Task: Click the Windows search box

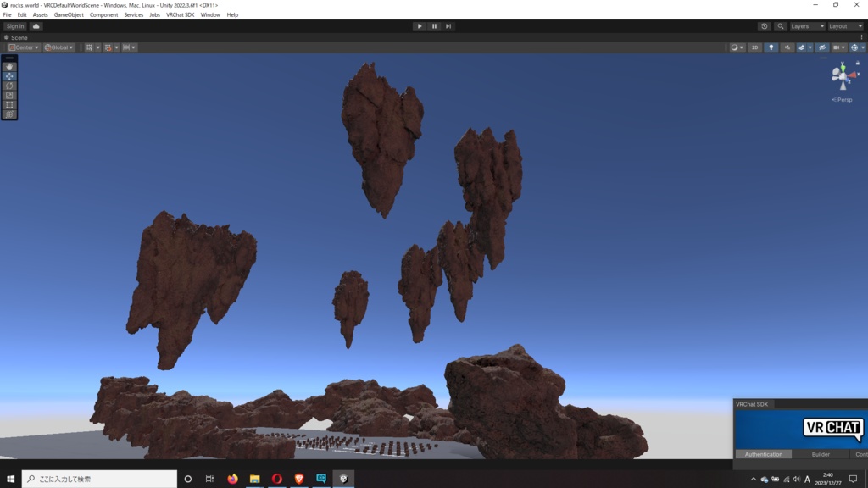Action: [x=100, y=479]
